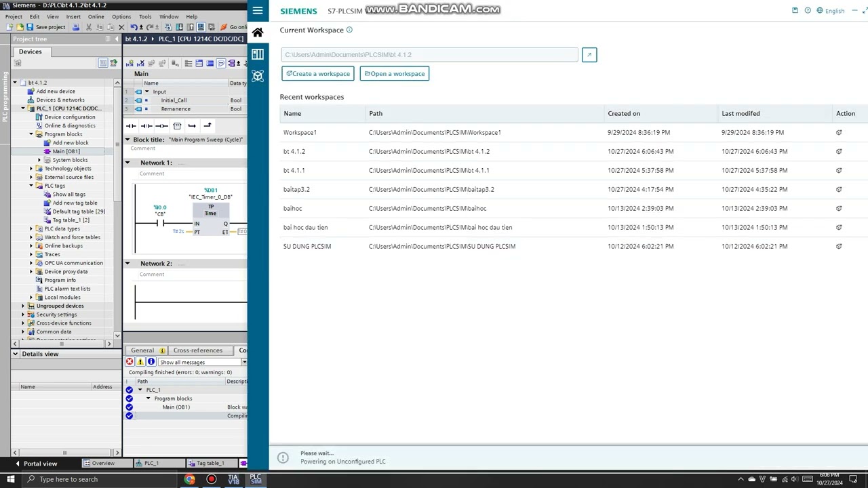The width and height of the screenshot is (868, 488).
Task: Open the English language selector
Action: [x=831, y=11]
